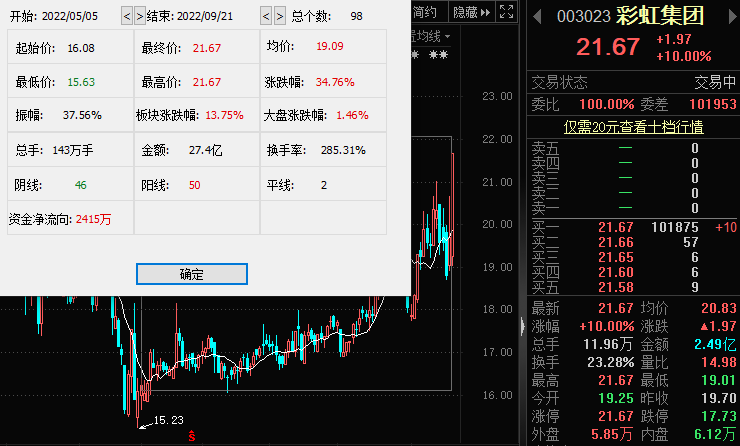
Task: Click the 最低价 value 15.63
Action: (x=81, y=82)
